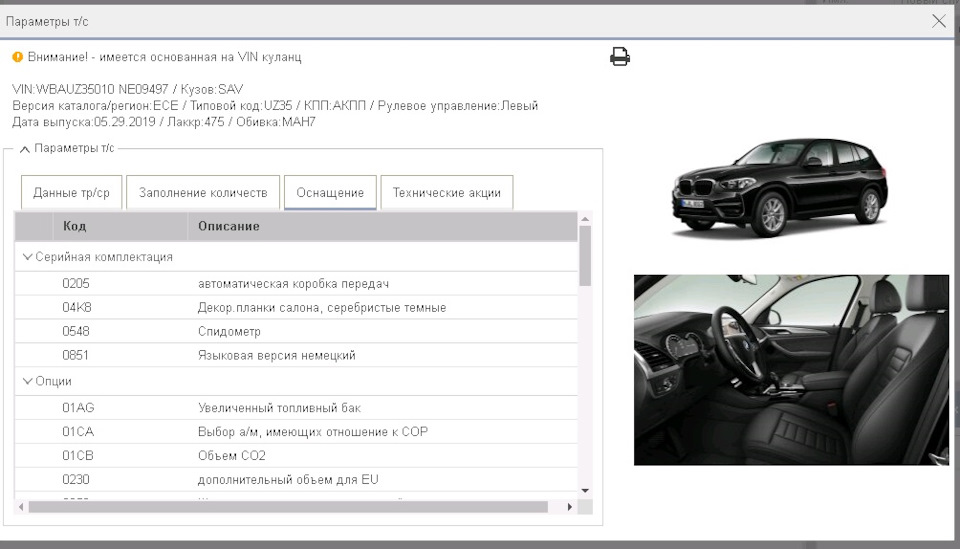Select the 'Спидометр' description

(229, 331)
